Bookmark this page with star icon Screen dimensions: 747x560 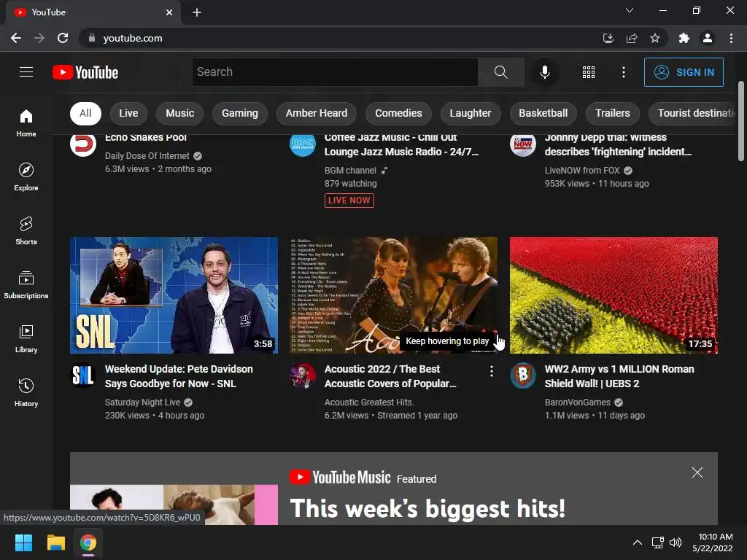click(x=655, y=38)
